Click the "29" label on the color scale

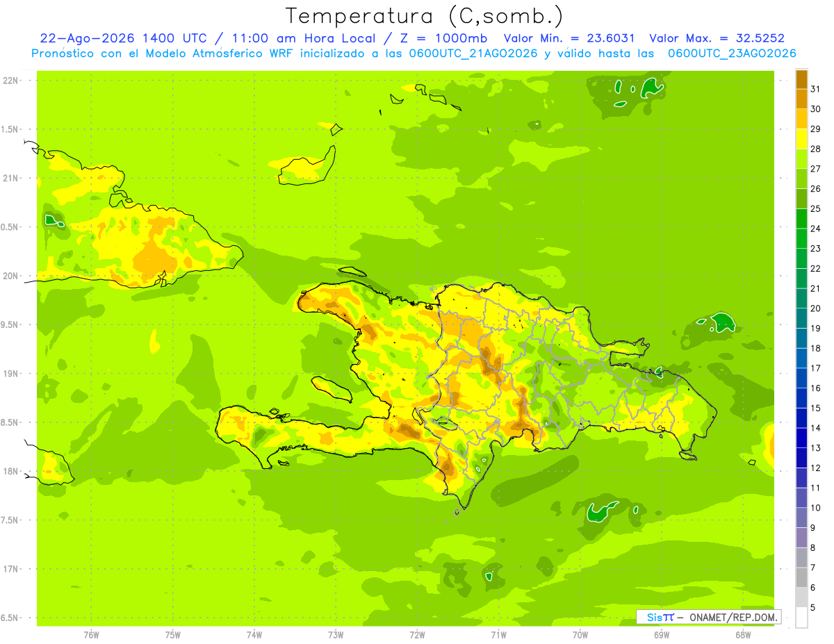point(816,129)
